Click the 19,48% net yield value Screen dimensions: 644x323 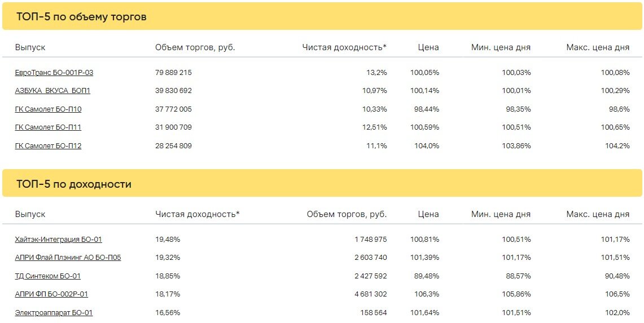point(168,240)
